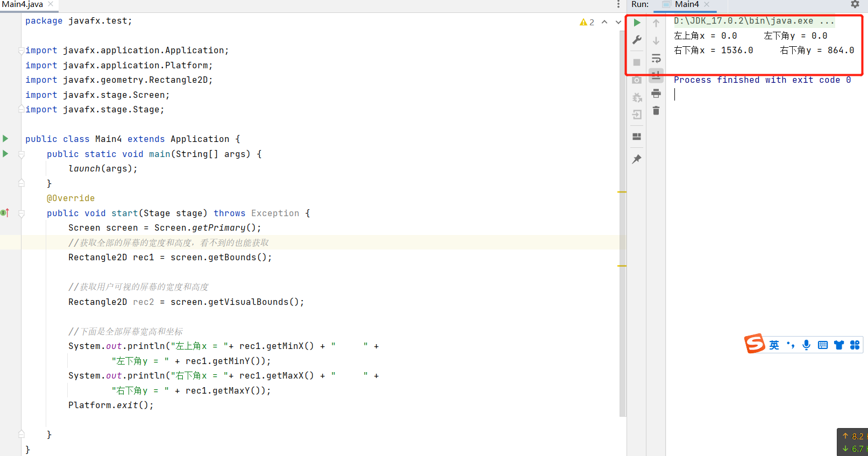Screen dimensions: 868x456
Task: Open Sogou soft keyboard icon
Action: pyautogui.click(x=823, y=345)
